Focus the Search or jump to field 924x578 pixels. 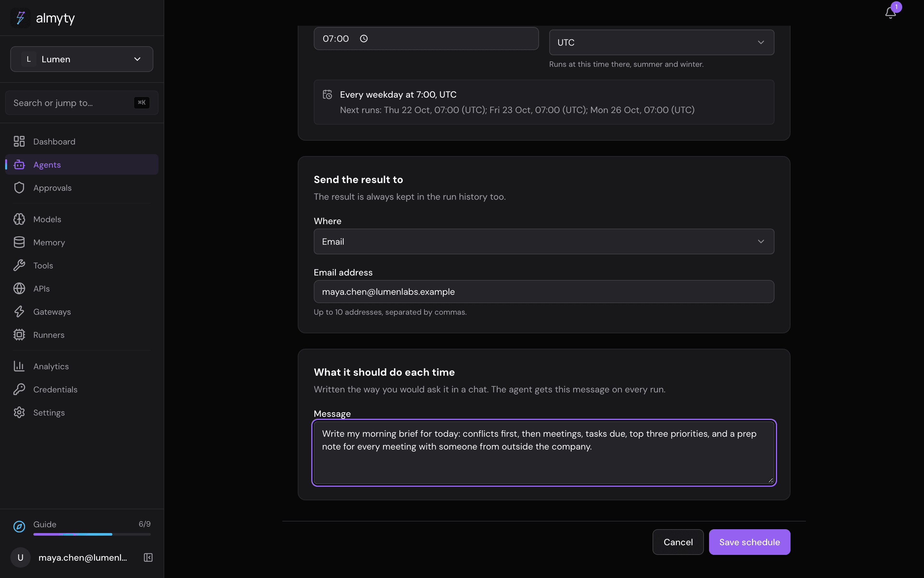click(x=82, y=103)
